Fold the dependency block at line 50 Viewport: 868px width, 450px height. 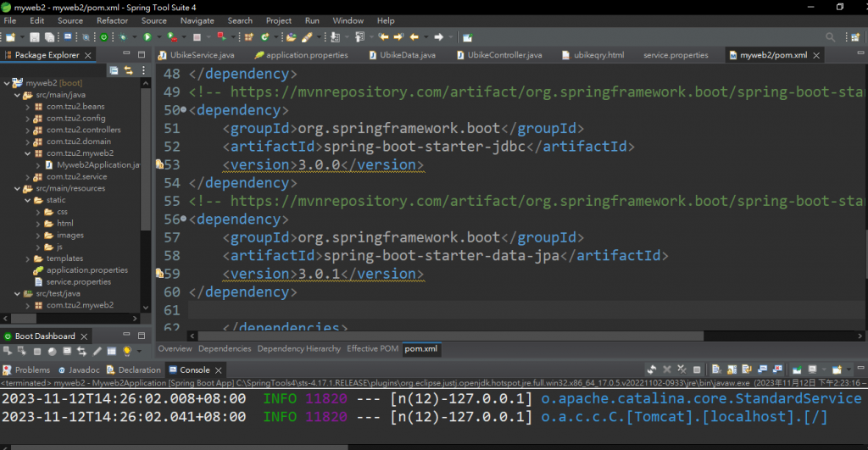[x=184, y=109]
